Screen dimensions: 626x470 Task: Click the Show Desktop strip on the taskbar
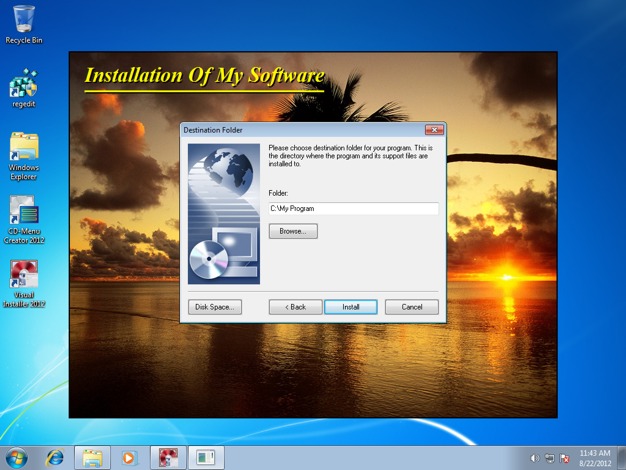click(622, 458)
